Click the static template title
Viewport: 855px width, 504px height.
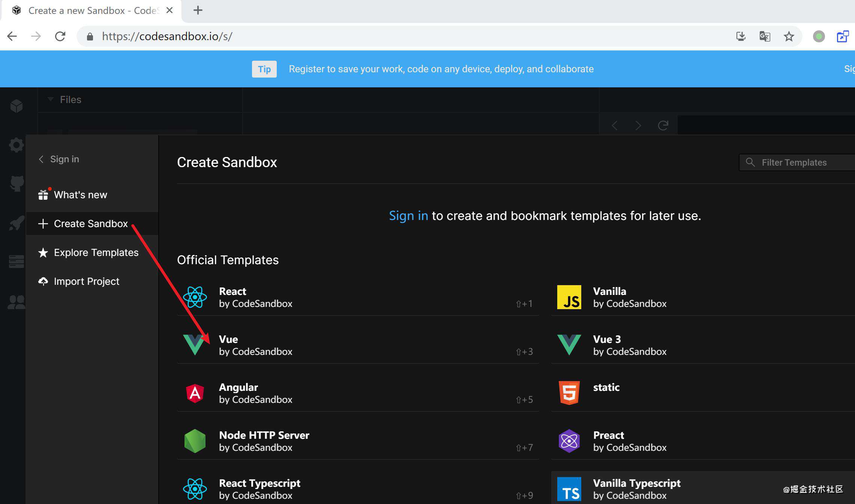click(x=606, y=387)
